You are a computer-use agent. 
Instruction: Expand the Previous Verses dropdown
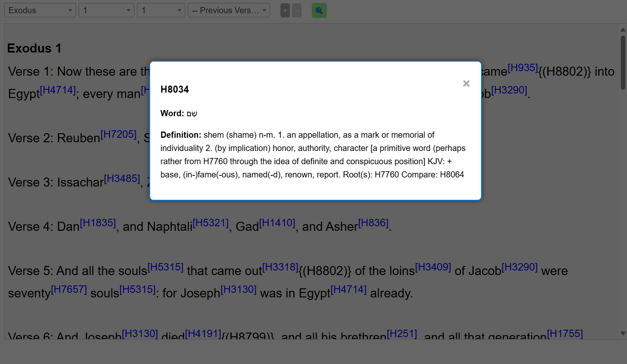[229, 10]
